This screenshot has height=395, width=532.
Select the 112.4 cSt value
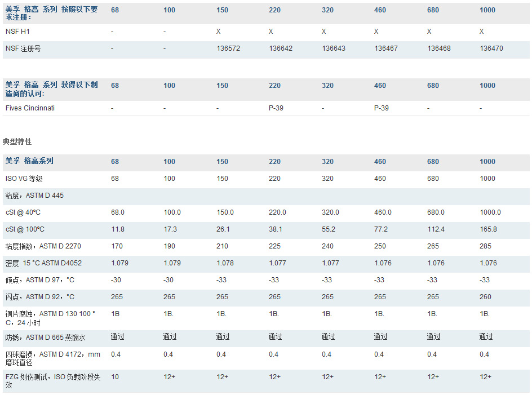point(436,229)
